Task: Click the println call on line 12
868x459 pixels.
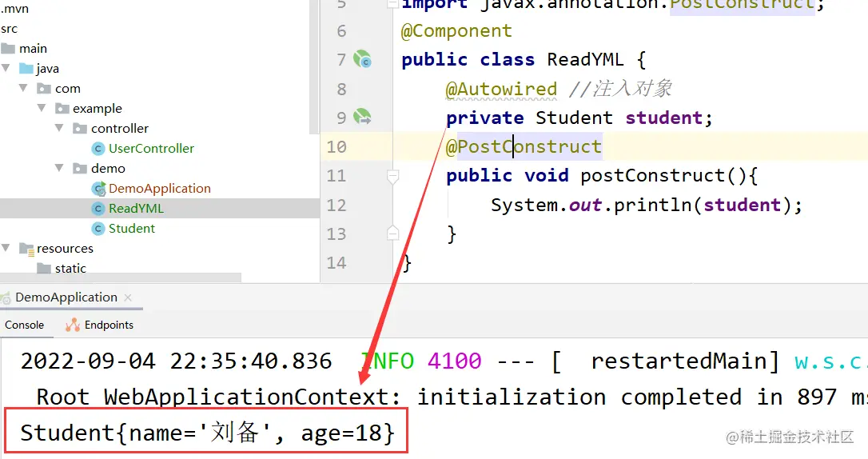Action: pyautogui.click(x=653, y=206)
